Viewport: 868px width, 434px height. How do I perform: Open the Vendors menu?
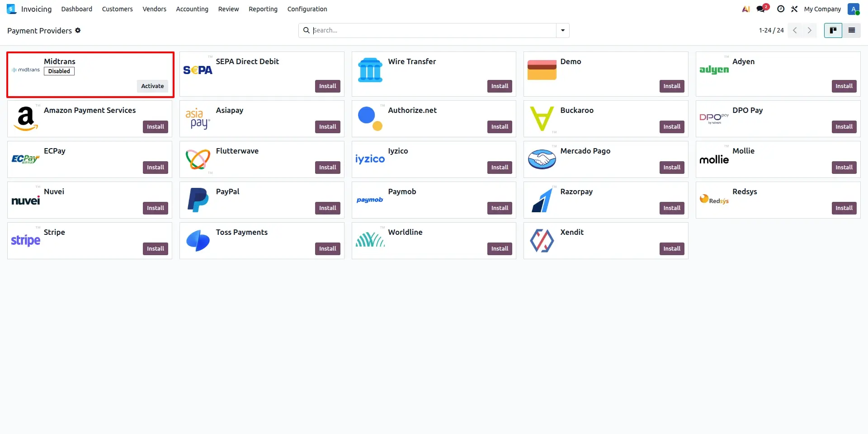[x=155, y=9]
